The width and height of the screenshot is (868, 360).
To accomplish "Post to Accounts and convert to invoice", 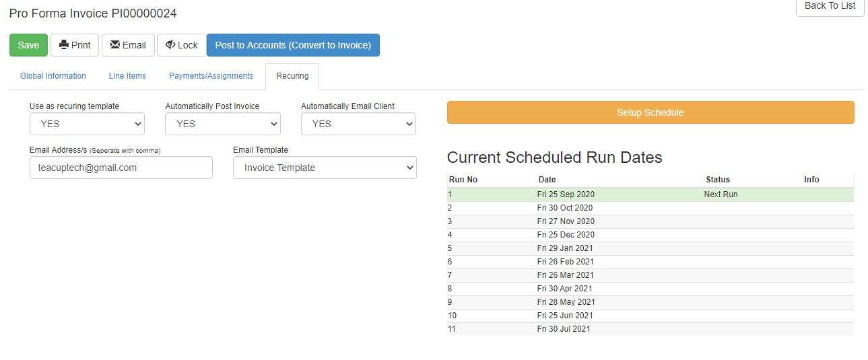I will [x=293, y=45].
